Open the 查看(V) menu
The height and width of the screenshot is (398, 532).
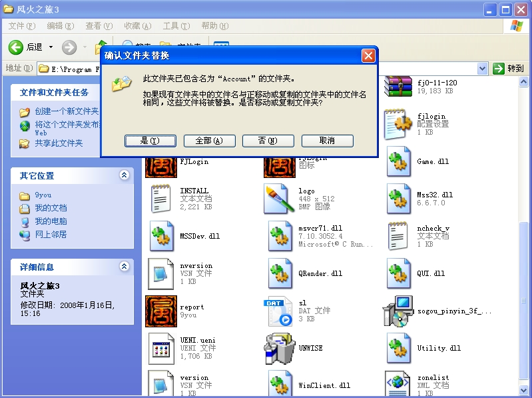[x=99, y=26]
